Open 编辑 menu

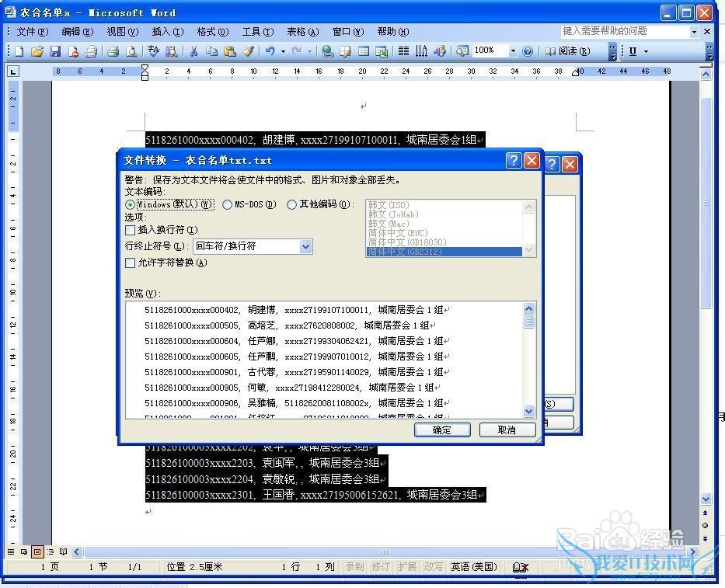pos(78,31)
